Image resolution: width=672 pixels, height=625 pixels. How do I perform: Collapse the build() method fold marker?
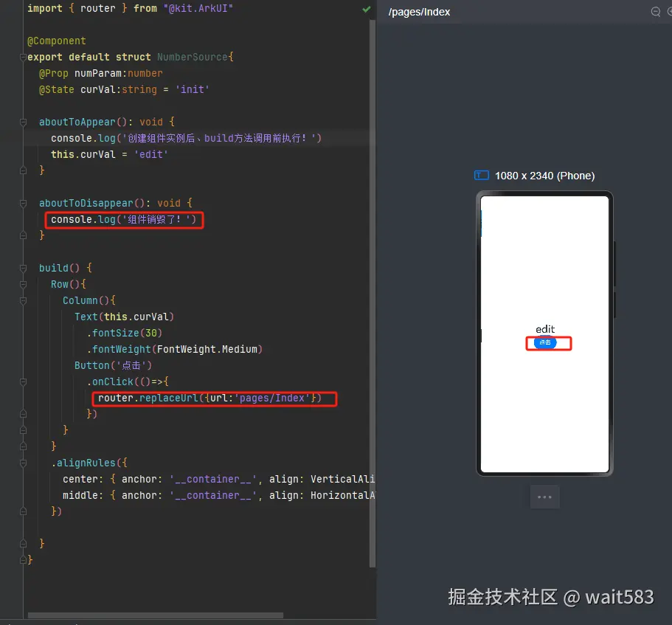[x=23, y=269]
